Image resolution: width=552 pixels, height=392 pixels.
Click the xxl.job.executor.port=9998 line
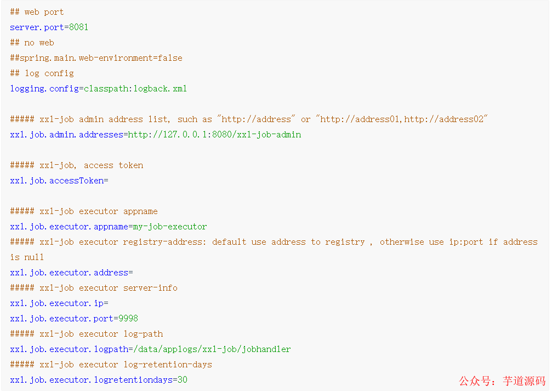(74, 319)
